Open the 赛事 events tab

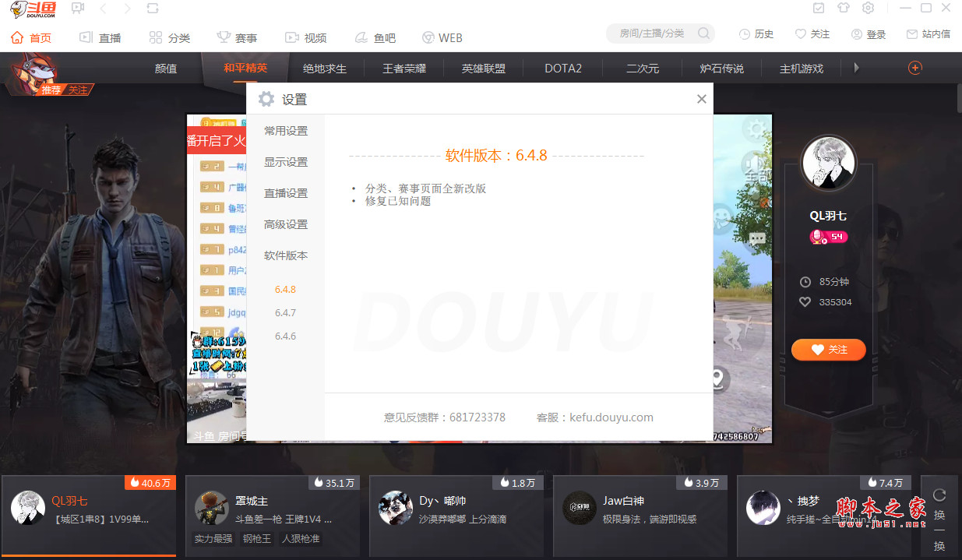[237, 37]
